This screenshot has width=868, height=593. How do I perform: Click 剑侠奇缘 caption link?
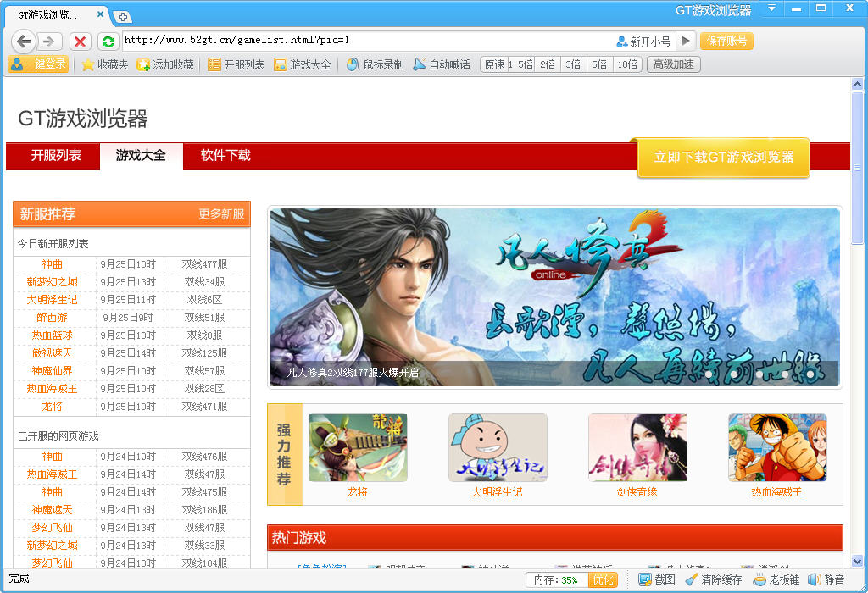point(637,492)
